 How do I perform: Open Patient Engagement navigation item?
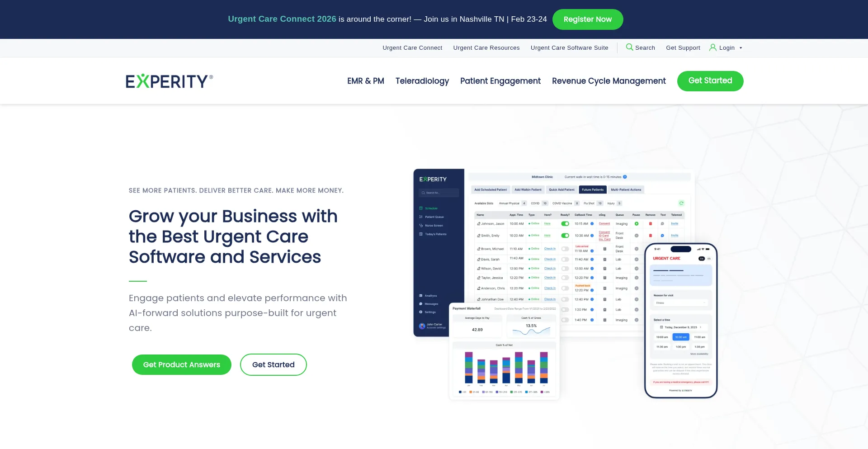500,81
